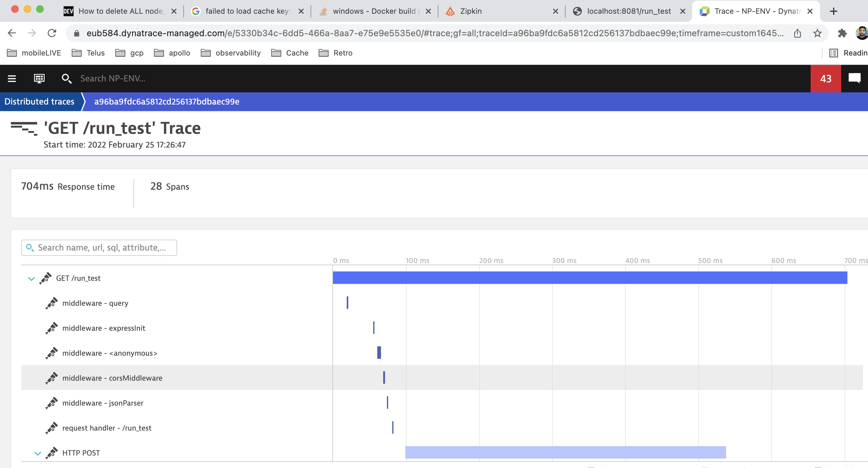Click the span icon beside request handler - /run_test
The image size is (868, 468).
[51, 428]
